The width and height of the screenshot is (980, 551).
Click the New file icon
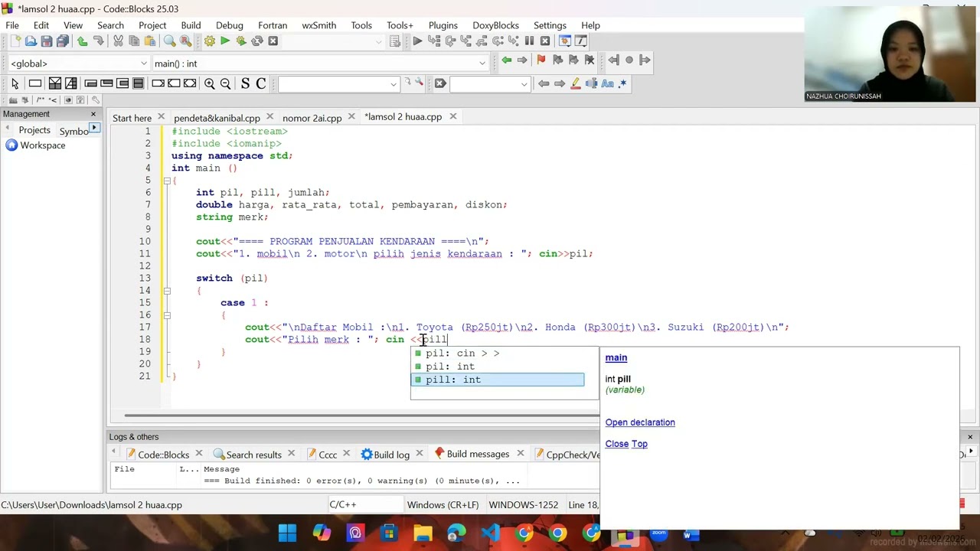pos(15,41)
